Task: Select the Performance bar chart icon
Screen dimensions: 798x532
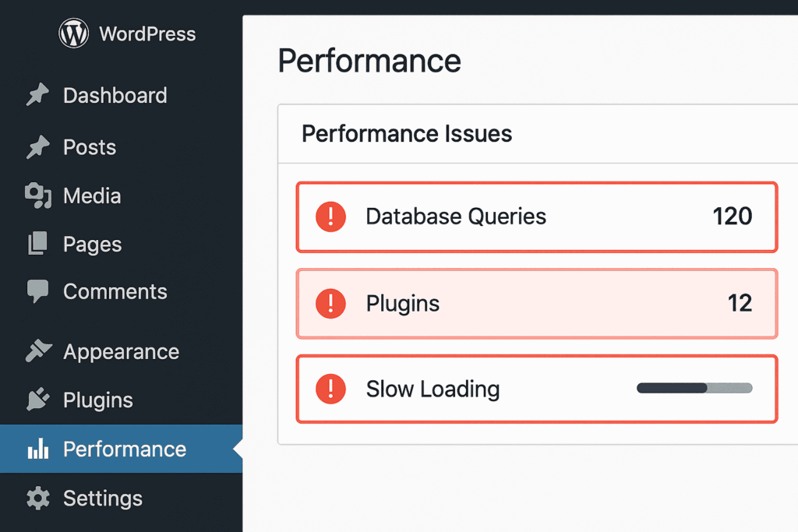Action: coord(37,449)
